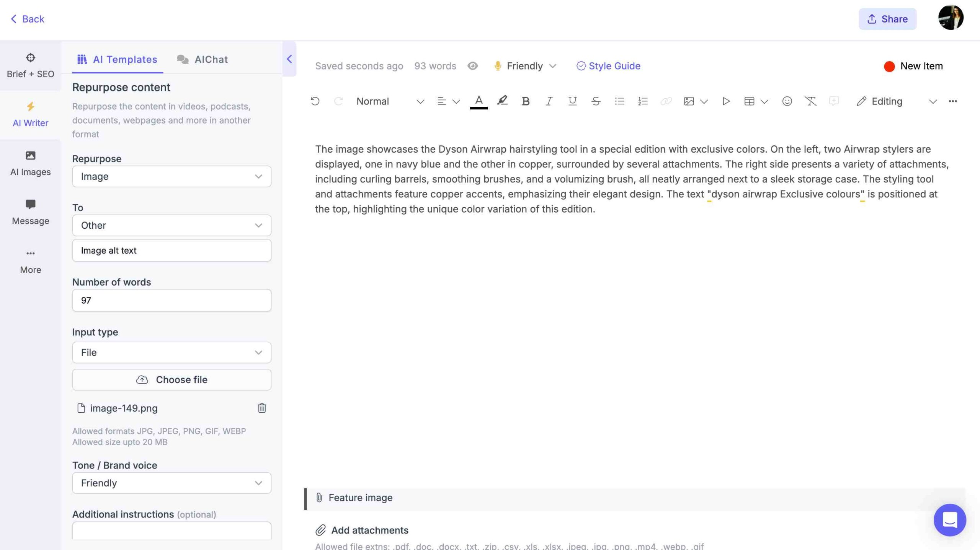Screen dimensions: 980x550
Task: Click the undo arrow icon
Action: tap(314, 101)
